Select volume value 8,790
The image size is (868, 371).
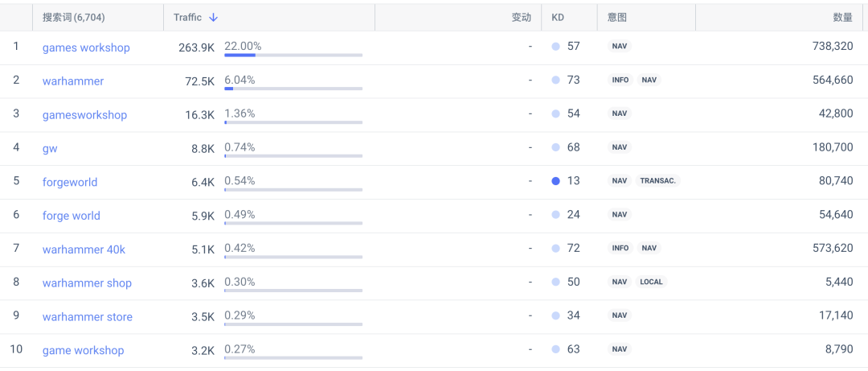(x=839, y=349)
